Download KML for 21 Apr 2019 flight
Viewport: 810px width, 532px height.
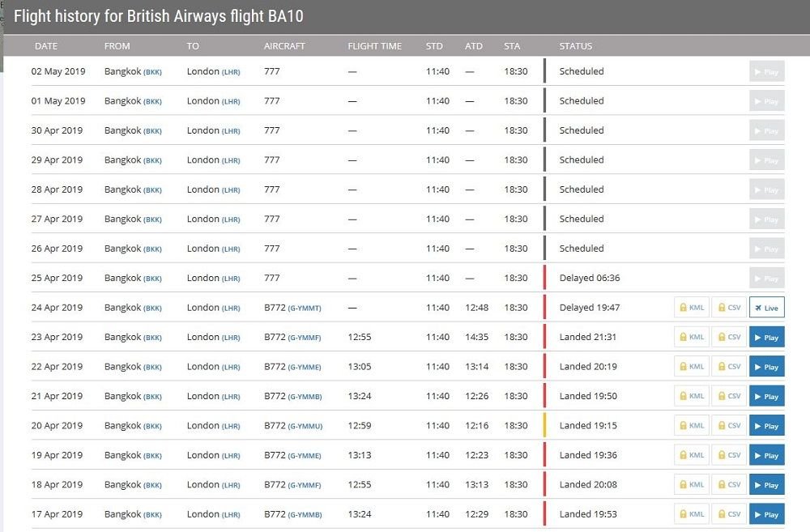coord(691,396)
